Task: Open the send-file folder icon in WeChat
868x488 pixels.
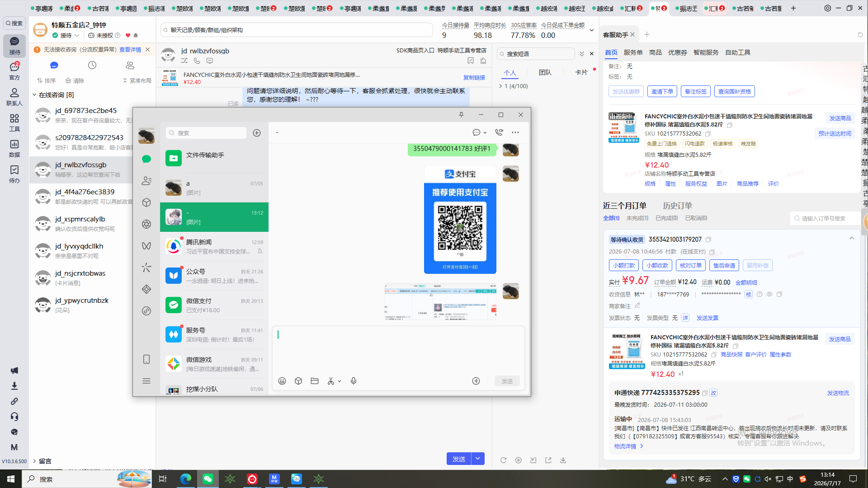Action: [315, 381]
